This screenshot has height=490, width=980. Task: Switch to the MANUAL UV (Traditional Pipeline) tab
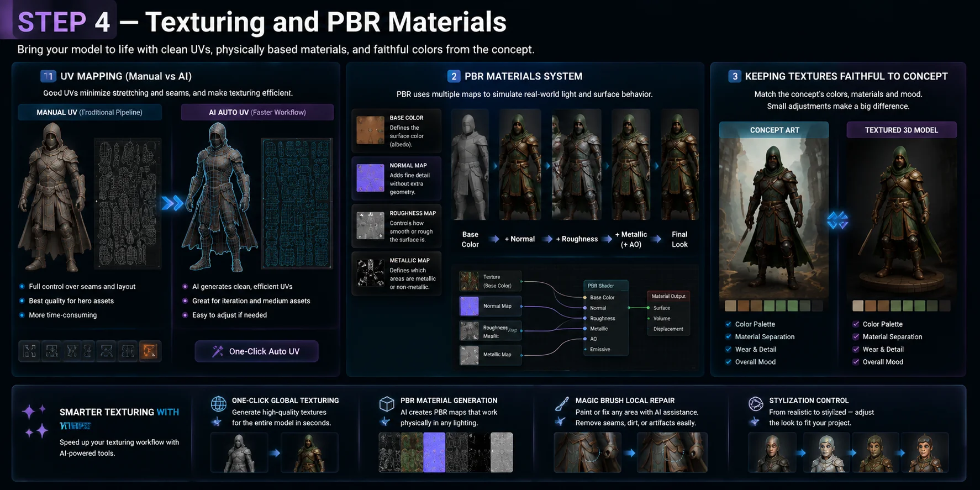tap(89, 112)
